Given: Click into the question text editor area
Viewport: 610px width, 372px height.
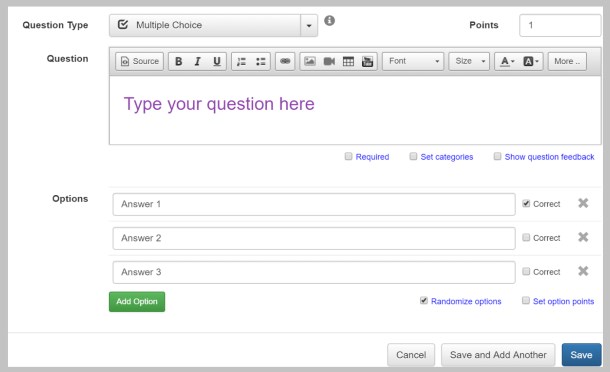Looking at the screenshot, I should pos(355,111).
